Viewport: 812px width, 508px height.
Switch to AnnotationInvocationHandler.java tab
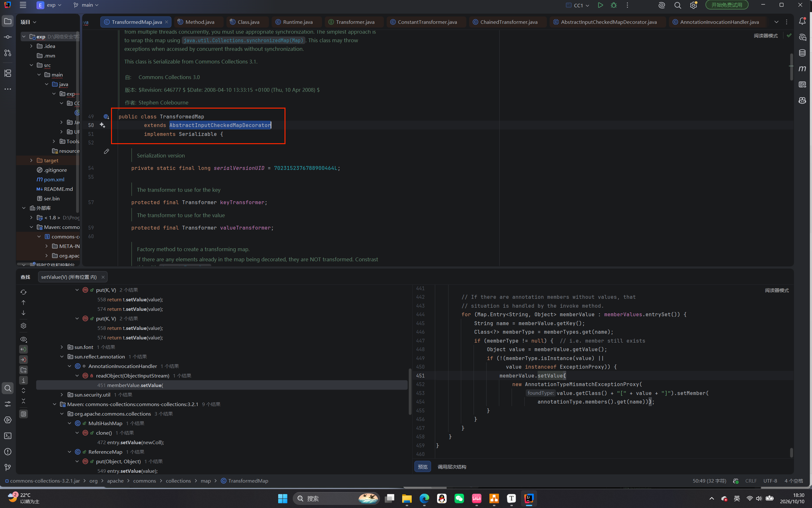click(x=719, y=22)
